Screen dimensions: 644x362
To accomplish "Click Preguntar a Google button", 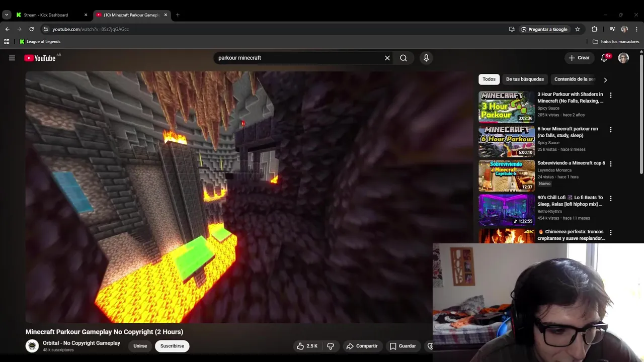I will 544,29.
